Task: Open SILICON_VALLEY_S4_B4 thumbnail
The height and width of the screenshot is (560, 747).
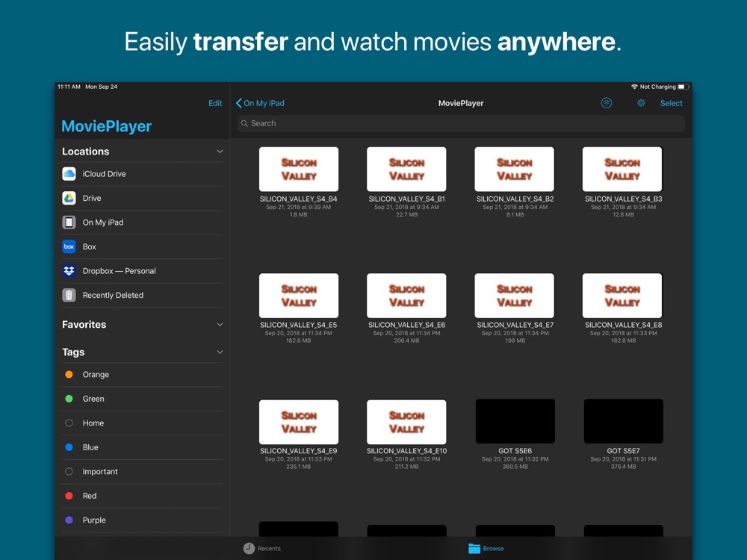Action: 299,169
